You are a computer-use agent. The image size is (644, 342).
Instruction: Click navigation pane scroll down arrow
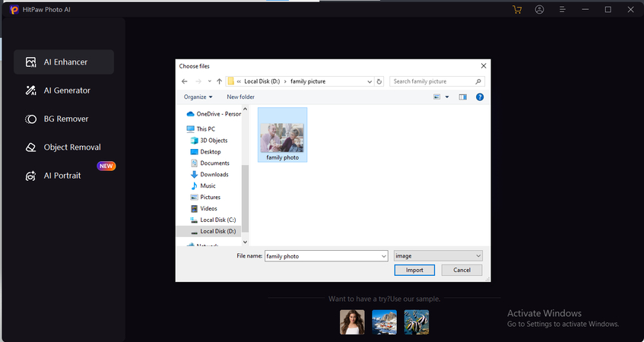pos(245,242)
